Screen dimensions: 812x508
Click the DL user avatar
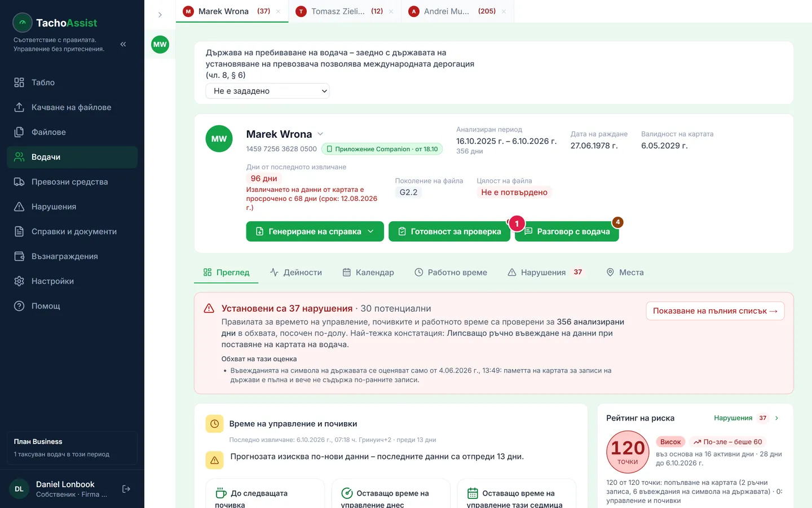click(19, 489)
